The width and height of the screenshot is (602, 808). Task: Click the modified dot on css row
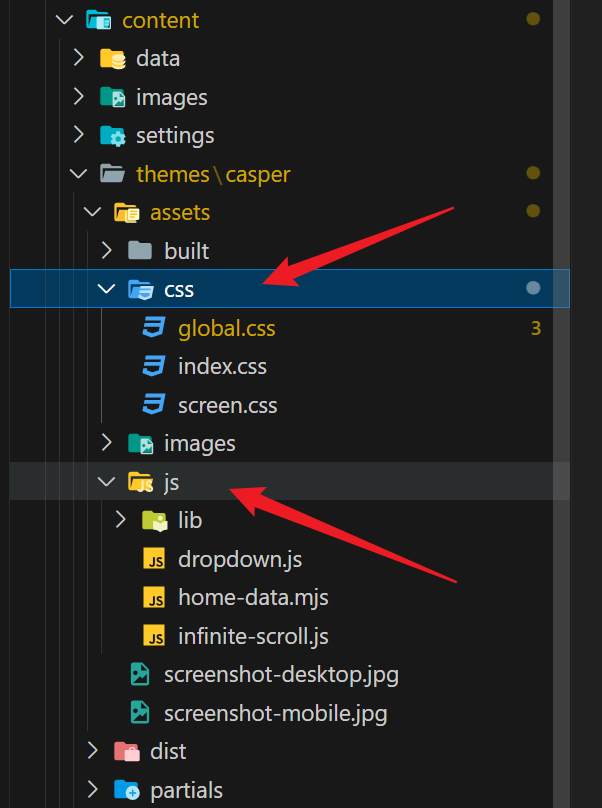pyautogui.click(x=533, y=289)
